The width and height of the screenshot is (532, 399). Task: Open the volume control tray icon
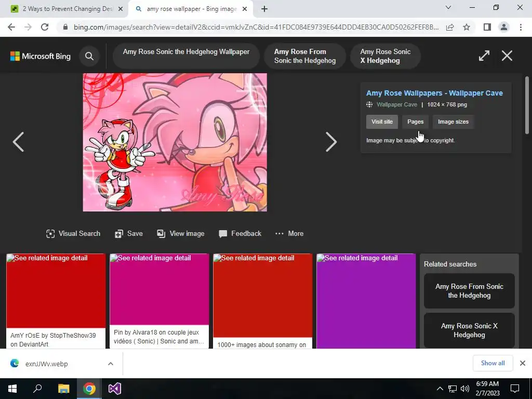(x=465, y=389)
